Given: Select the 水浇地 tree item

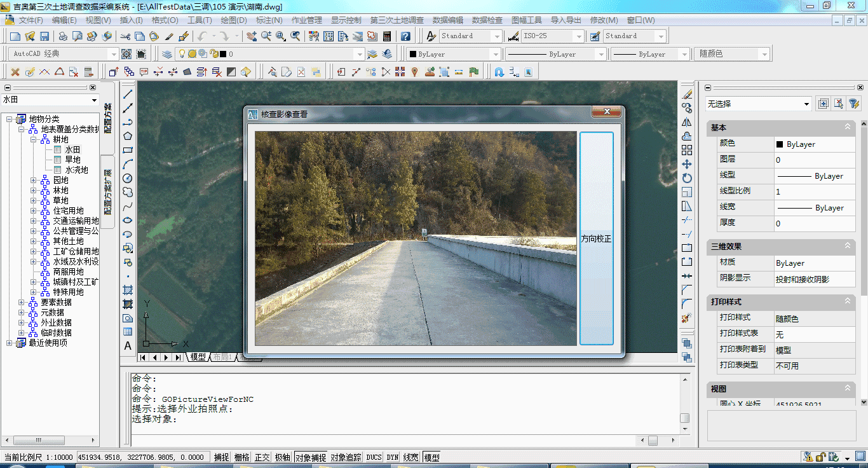Looking at the screenshot, I should coord(77,170).
